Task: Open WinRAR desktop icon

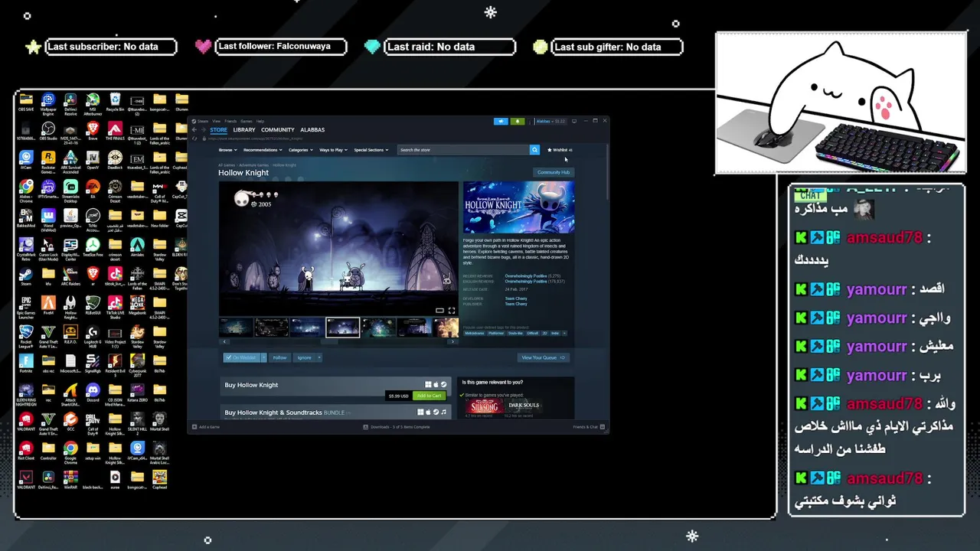Action: [x=70, y=481]
